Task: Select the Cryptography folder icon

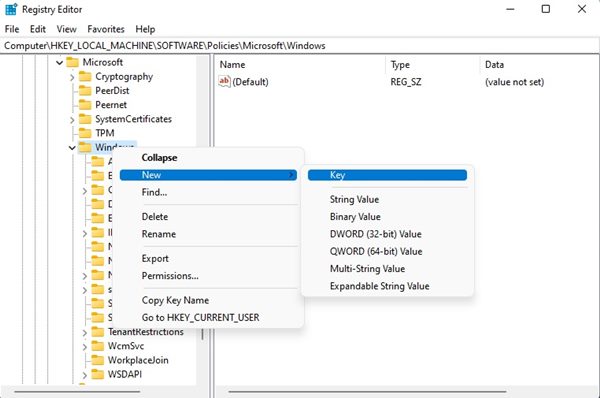Action: point(85,77)
